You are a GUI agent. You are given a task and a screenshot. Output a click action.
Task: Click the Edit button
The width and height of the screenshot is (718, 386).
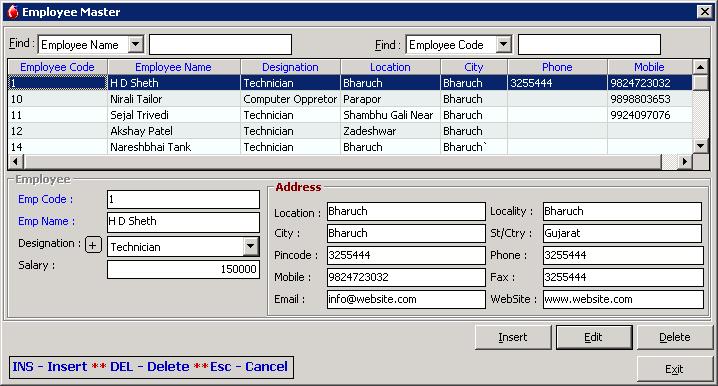pyautogui.click(x=594, y=337)
